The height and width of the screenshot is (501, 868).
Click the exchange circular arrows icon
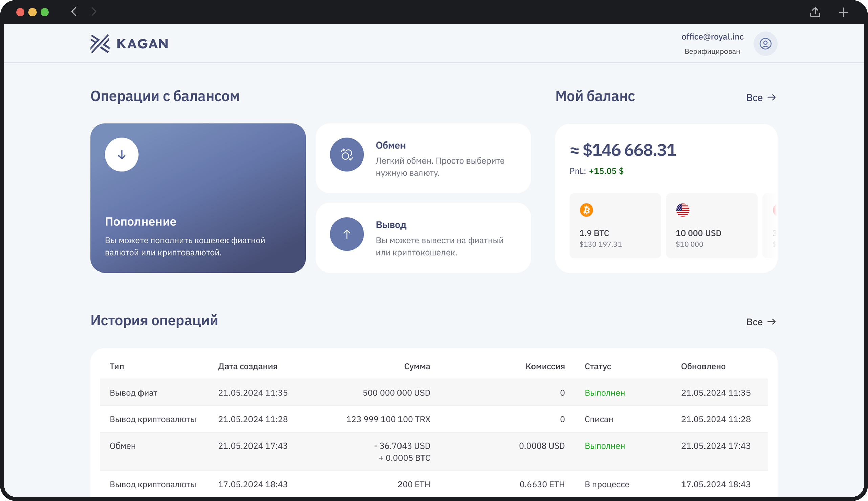[347, 154]
